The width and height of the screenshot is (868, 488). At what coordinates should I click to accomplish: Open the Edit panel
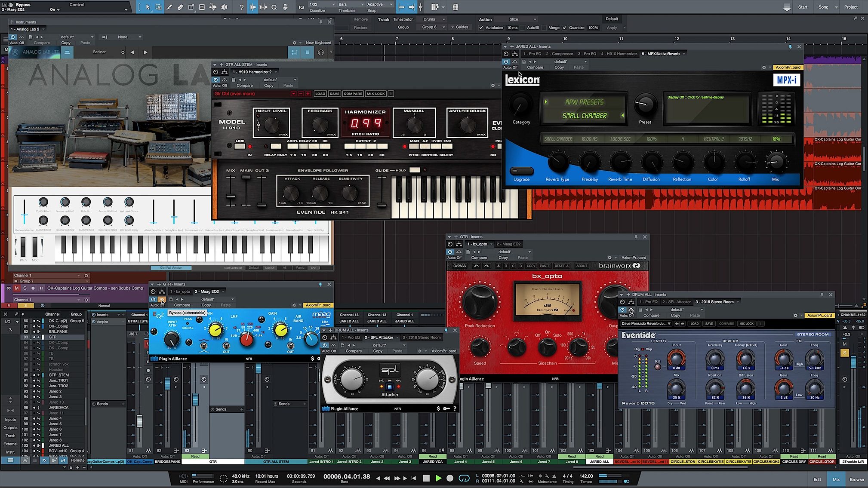click(x=817, y=479)
